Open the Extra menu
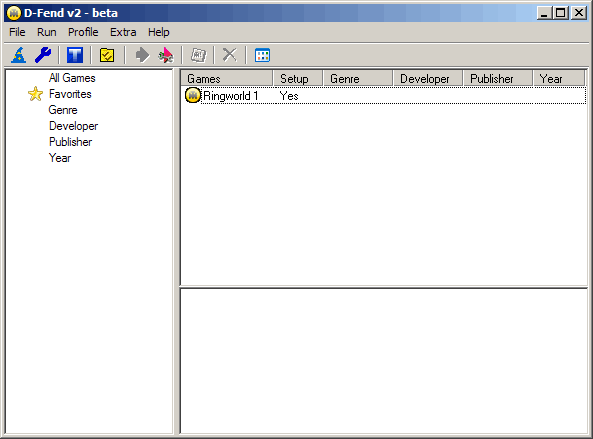Image resolution: width=593 pixels, height=439 pixels. [x=123, y=32]
